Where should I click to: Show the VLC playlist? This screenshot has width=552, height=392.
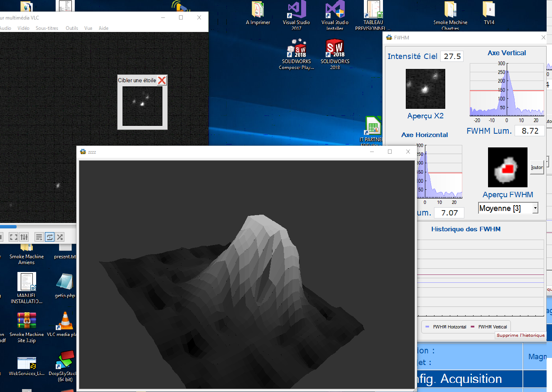[x=39, y=237]
